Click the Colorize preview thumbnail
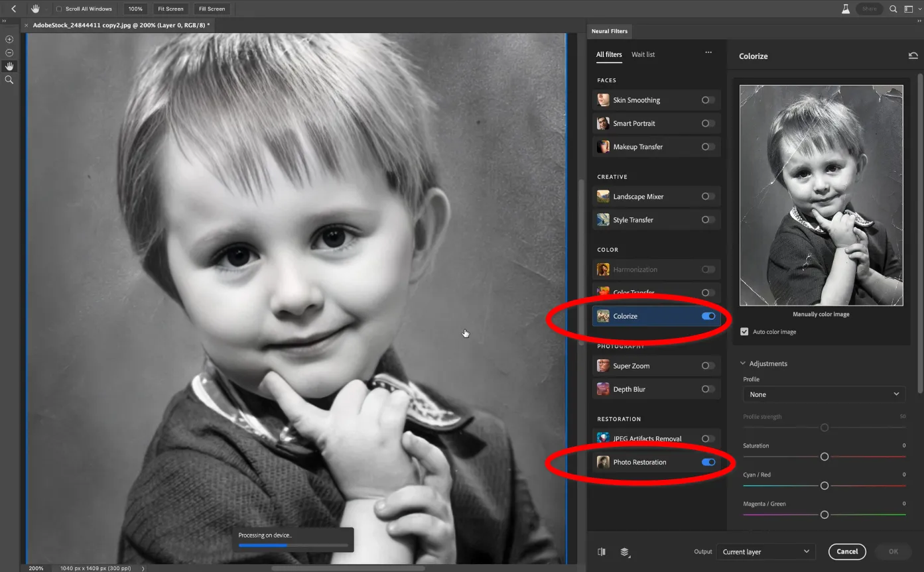 [x=821, y=195]
